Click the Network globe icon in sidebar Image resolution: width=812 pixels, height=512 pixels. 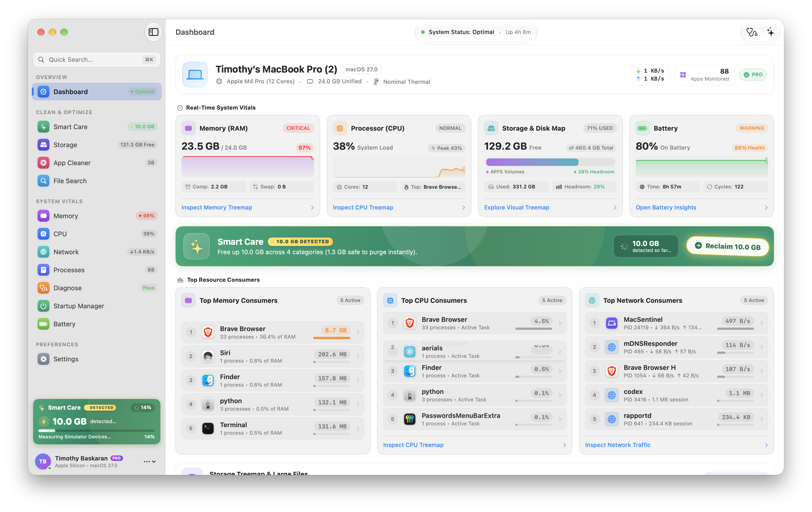tap(43, 252)
